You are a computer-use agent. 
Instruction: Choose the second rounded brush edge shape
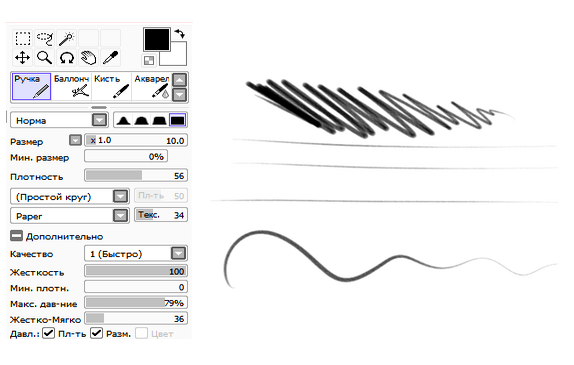pos(141,120)
